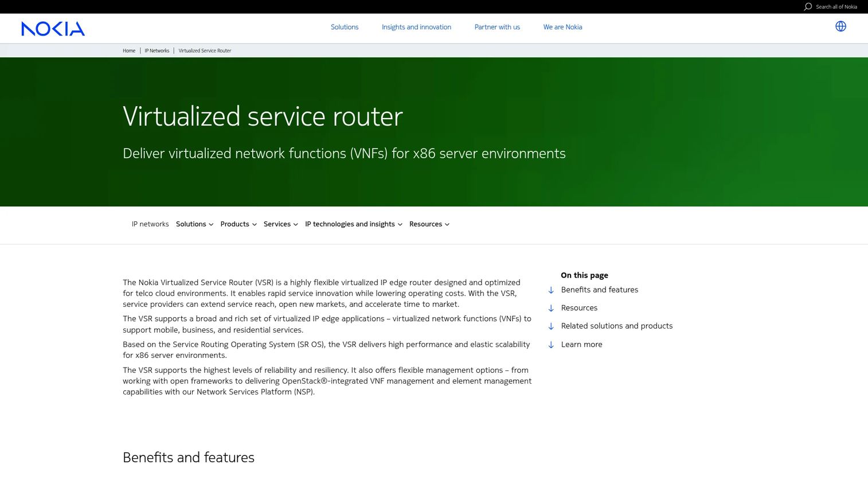Click the On this page label
This screenshot has height=488, width=868.
coord(584,275)
